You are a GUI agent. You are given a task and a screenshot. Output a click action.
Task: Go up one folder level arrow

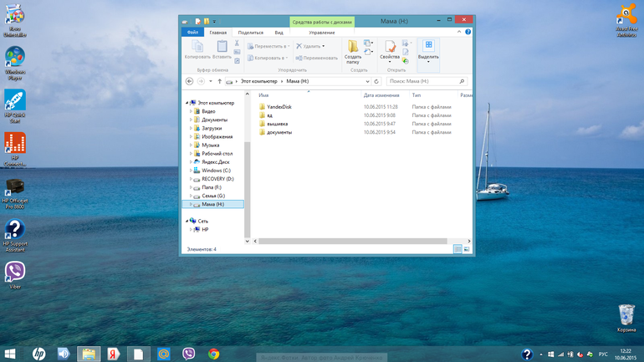point(219,81)
